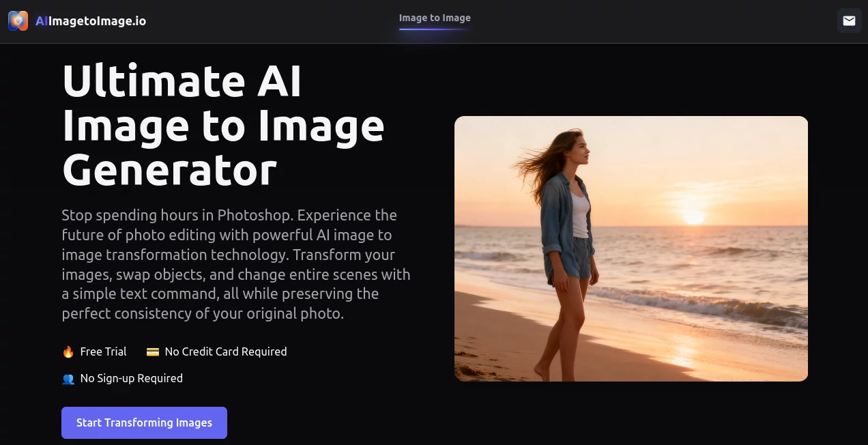Click the No Sign-up Required text
Viewport: 868px width, 445px height.
point(131,378)
